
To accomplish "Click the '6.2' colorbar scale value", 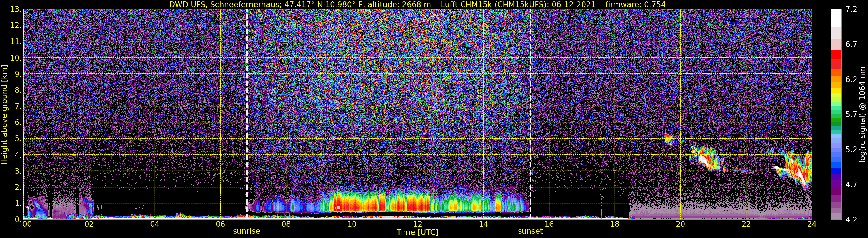I will pos(851,79).
